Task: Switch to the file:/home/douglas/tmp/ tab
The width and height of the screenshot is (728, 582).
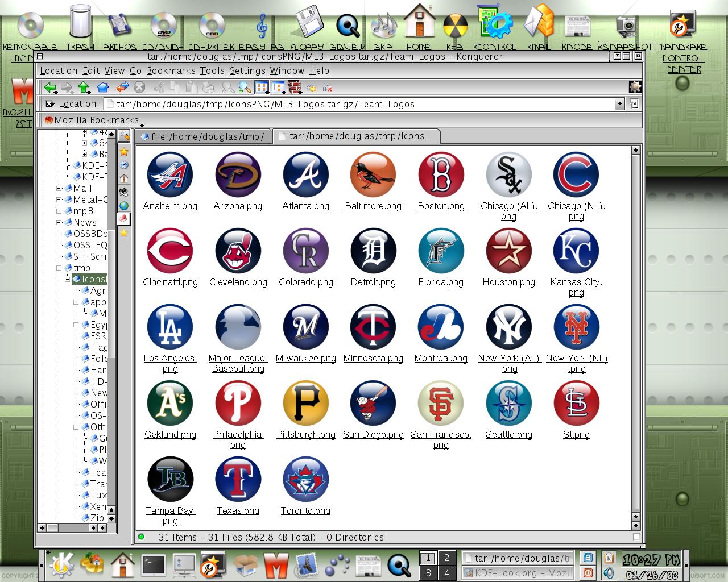Action: [x=203, y=136]
